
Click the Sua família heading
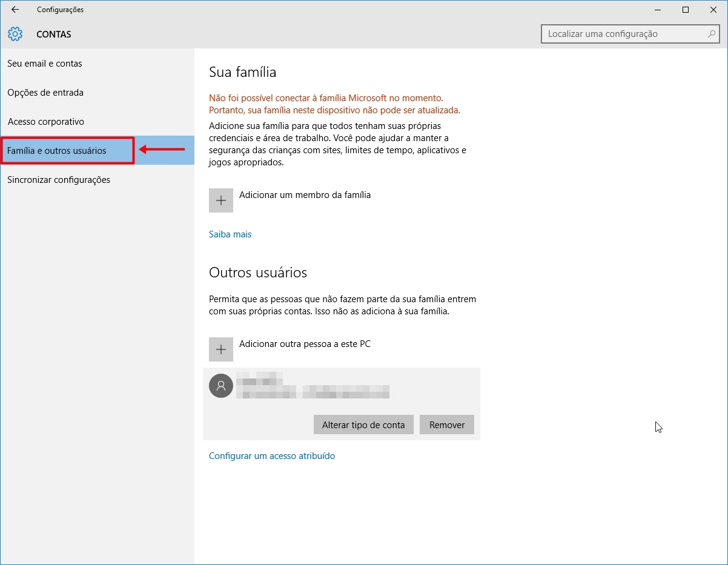pos(242,72)
